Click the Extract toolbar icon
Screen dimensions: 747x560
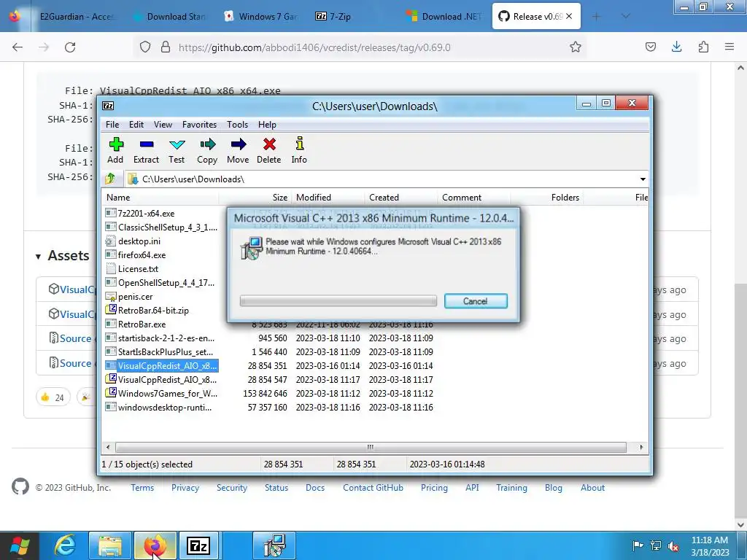point(146,150)
